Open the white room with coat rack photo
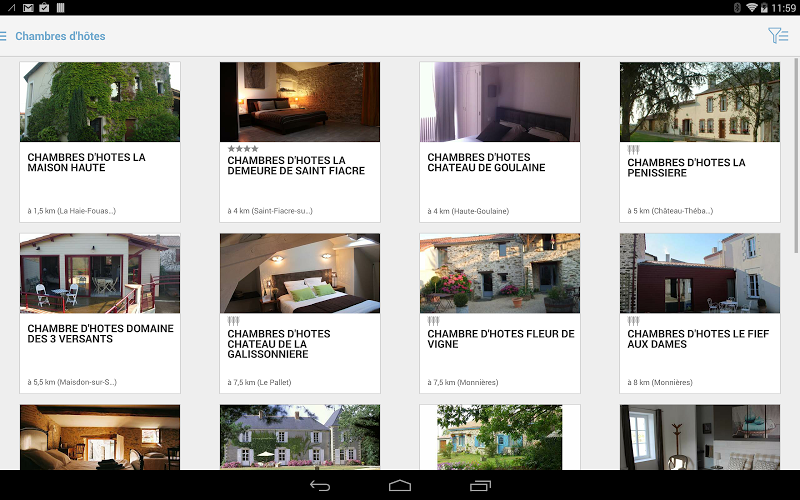Image resolution: width=800 pixels, height=500 pixels. pos(700,438)
